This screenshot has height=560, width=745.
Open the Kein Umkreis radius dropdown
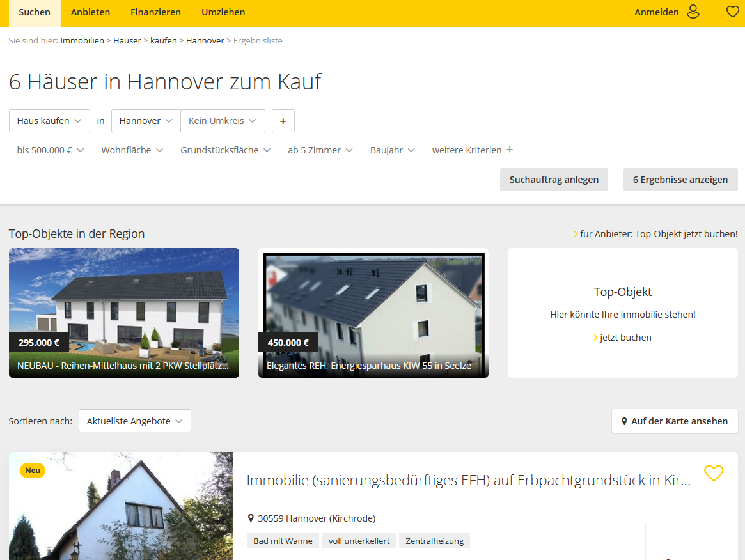(223, 121)
